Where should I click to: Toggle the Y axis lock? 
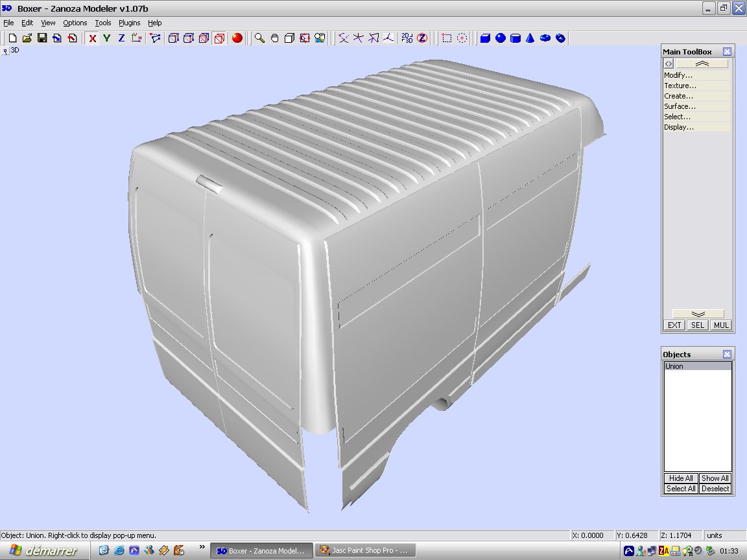[x=107, y=38]
